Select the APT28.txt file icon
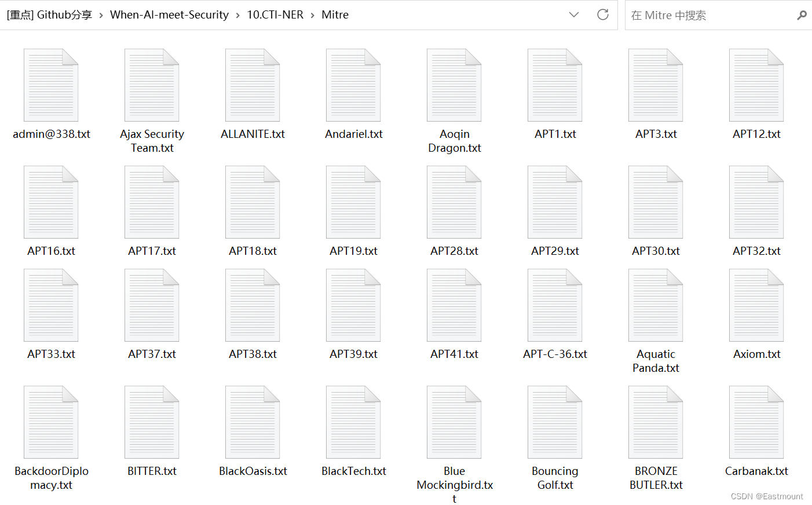 click(454, 202)
